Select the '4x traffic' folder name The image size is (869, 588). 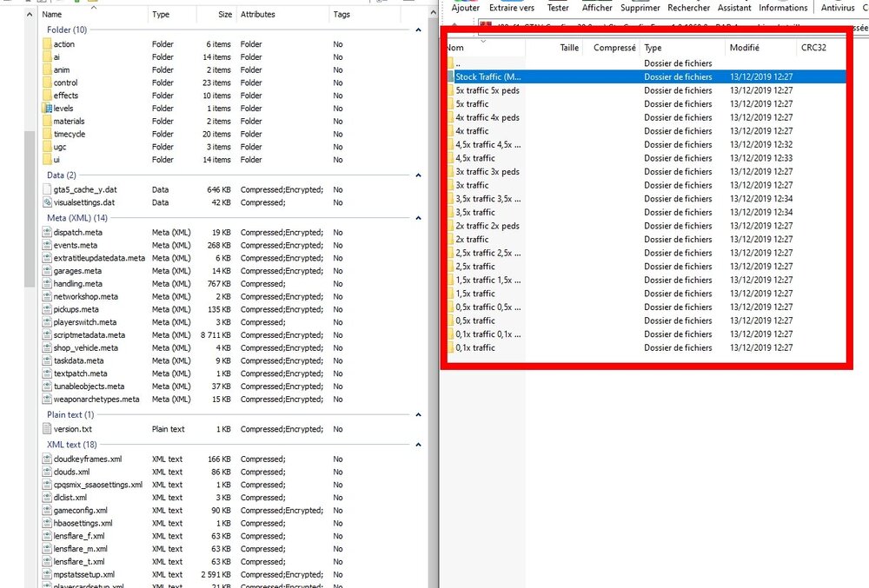472,130
